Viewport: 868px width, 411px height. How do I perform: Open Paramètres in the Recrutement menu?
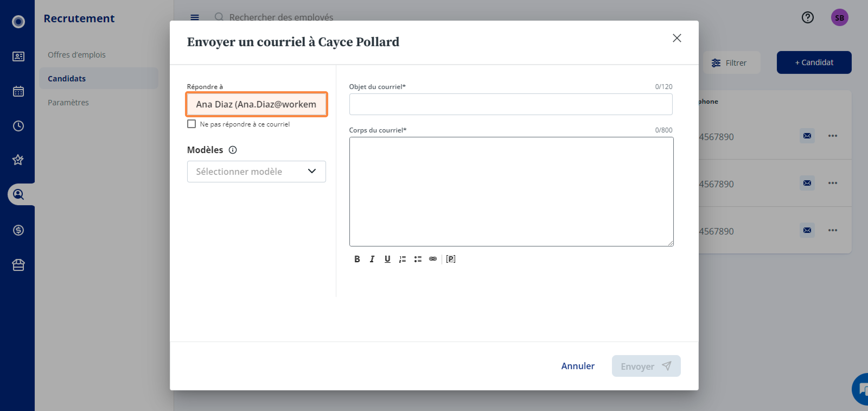tap(68, 103)
